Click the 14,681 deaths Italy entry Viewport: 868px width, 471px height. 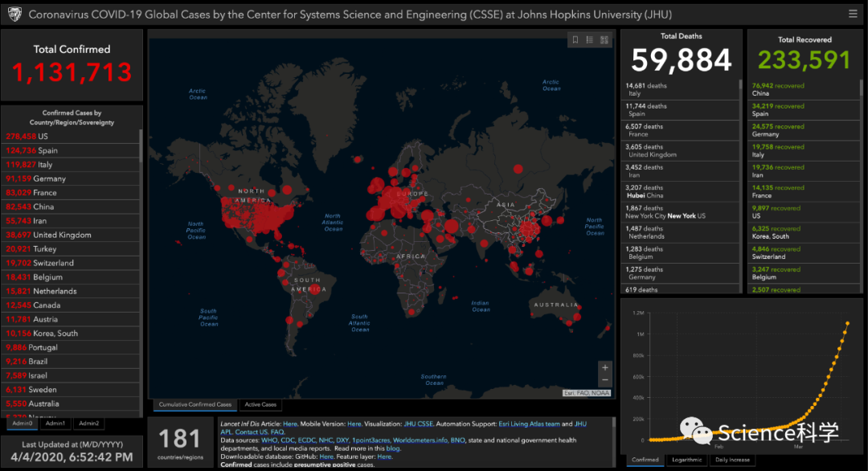pyautogui.click(x=680, y=90)
